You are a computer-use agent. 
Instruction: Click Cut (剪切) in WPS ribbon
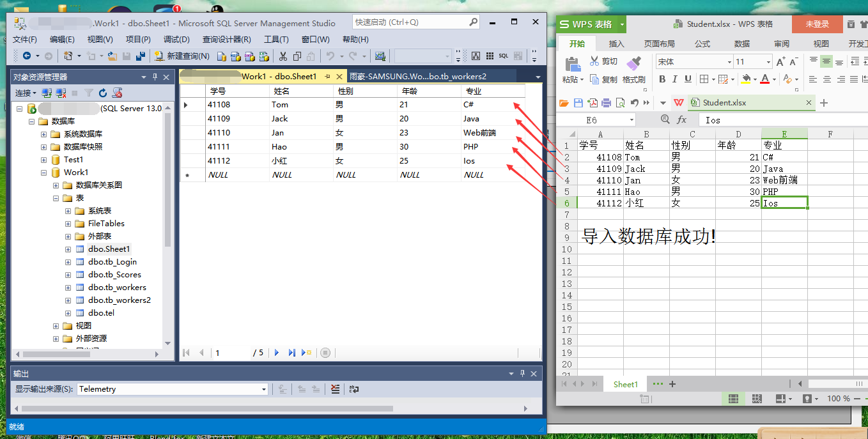click(x=603, y=61)
